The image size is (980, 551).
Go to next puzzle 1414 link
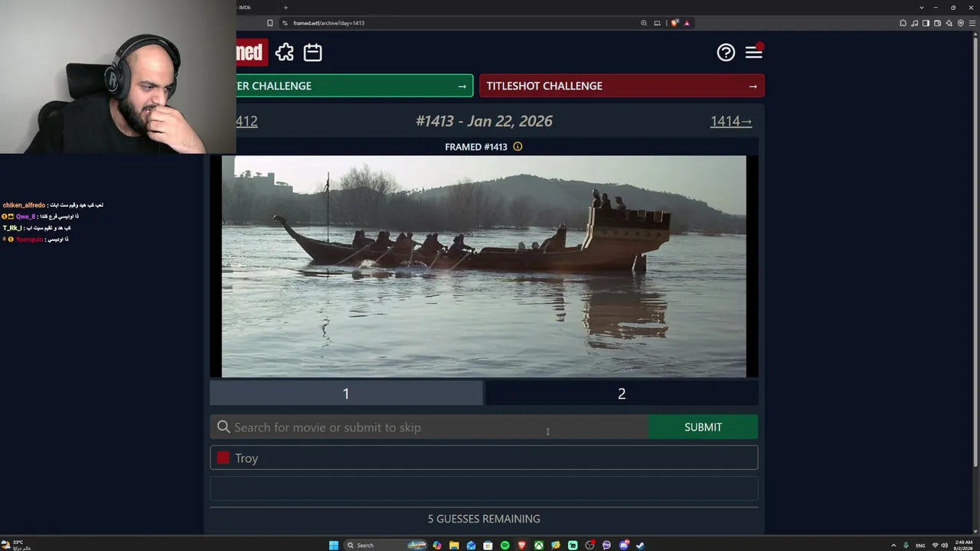click(731, 121)
